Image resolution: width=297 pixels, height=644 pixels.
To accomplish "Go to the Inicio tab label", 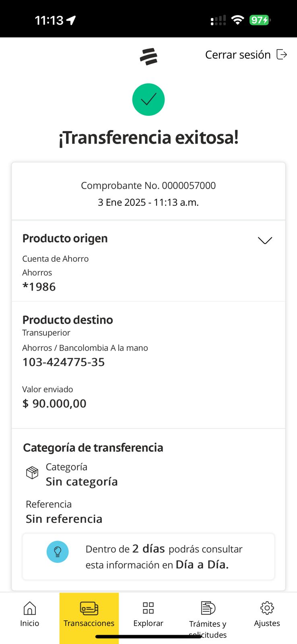I will 30,623.
